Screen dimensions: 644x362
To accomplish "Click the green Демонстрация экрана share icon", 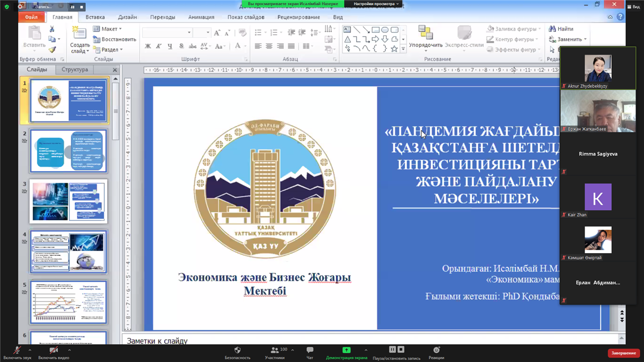I will (346, 350).
